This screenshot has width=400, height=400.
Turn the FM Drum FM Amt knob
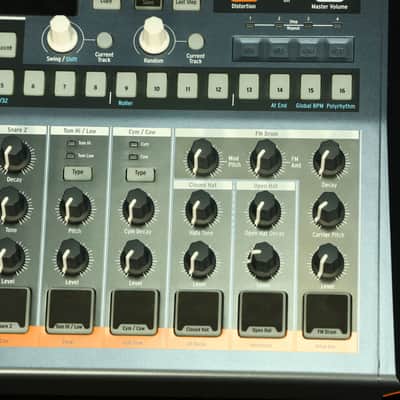pos(266,159)
